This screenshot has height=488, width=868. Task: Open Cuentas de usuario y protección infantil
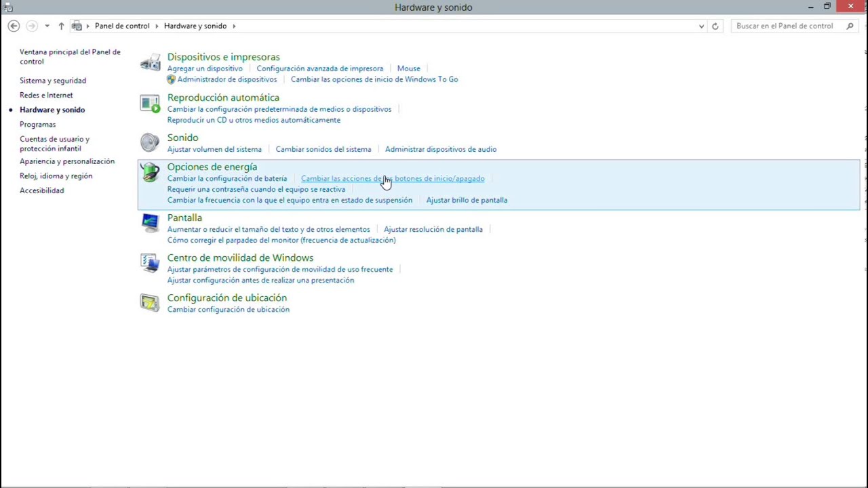pyautogui.click(x=54, y=144)
